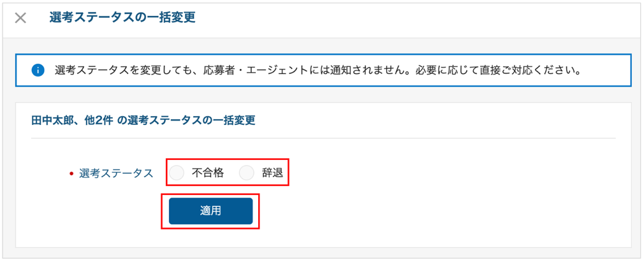The width and height of the screenshot is (644, 262).
Task: Click the red required marker before 選考ステータス
Action: pyautogui.click(x=71, y=173)
